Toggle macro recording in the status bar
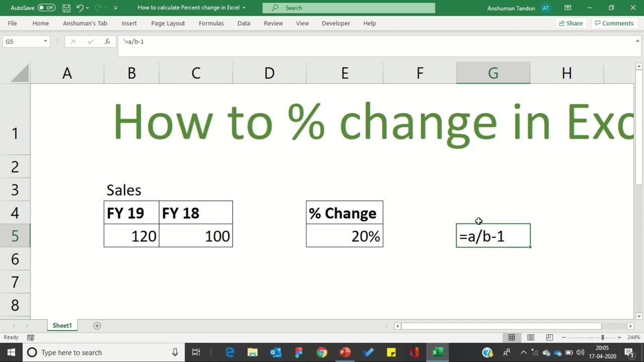Image resolution: width=644 pixels, height=362 pixels. (x=30, y=337)
